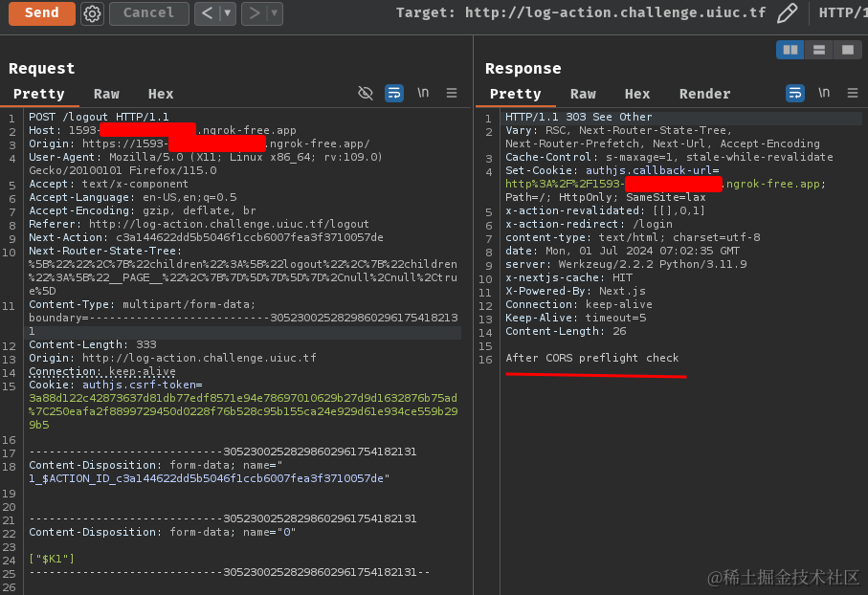Toggle word wrap in Request panel
The width and height of the screenshot is (868, 595).
pos(394,93)
